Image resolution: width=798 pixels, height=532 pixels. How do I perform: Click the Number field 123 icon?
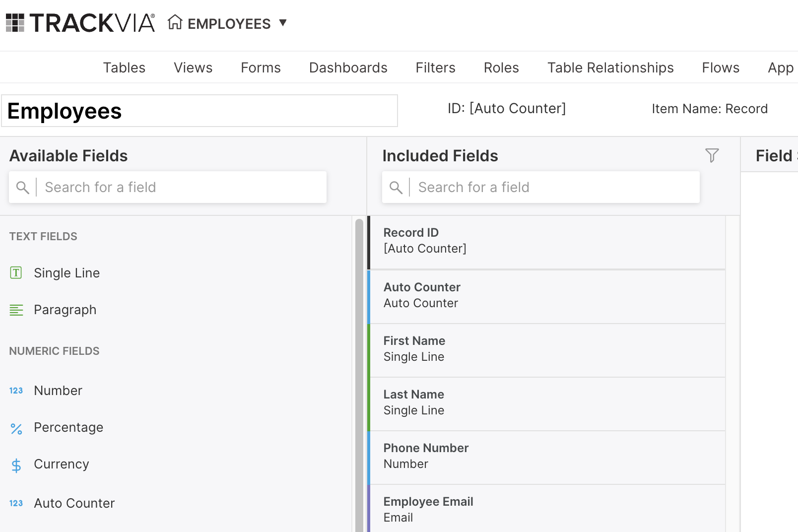point(16,391)
